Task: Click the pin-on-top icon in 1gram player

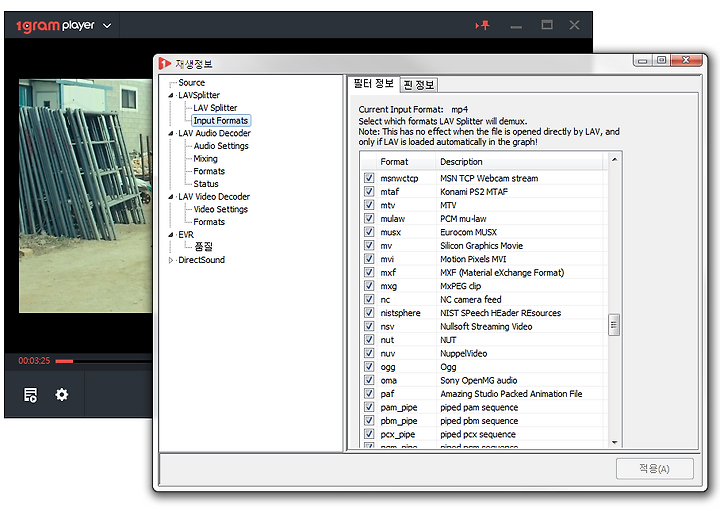Action: (x=482, y=25)
